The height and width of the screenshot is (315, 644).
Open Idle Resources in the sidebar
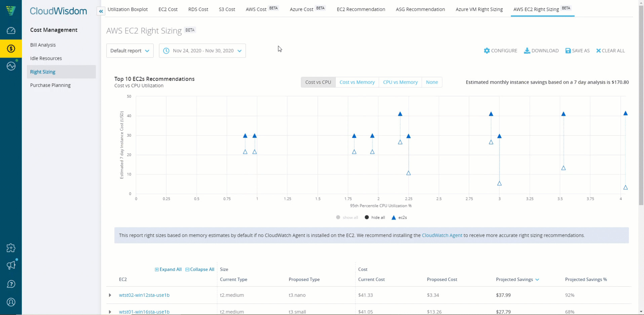coord(46,58)
